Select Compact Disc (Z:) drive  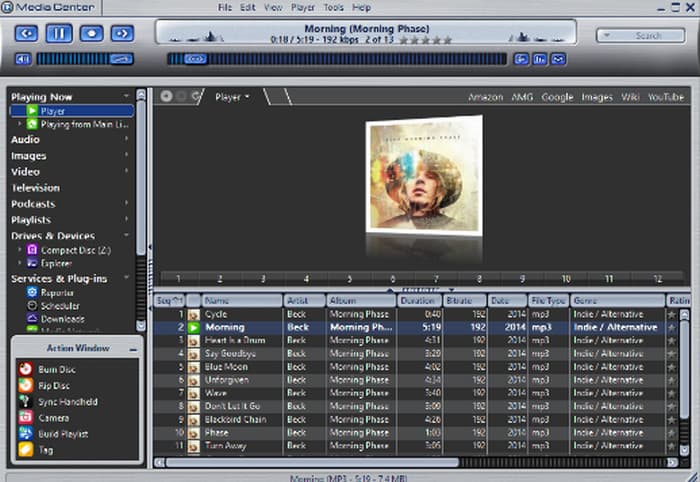click(75, 250)
